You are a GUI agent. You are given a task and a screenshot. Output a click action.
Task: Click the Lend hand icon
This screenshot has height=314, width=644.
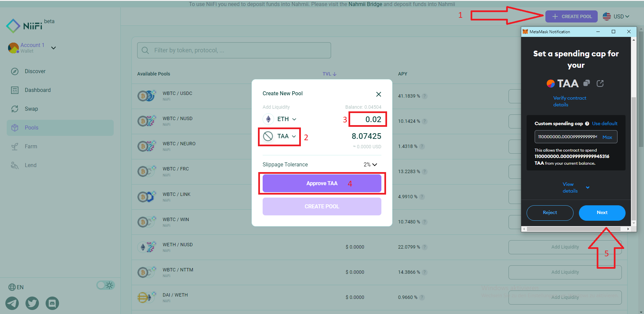click(15, 165)
